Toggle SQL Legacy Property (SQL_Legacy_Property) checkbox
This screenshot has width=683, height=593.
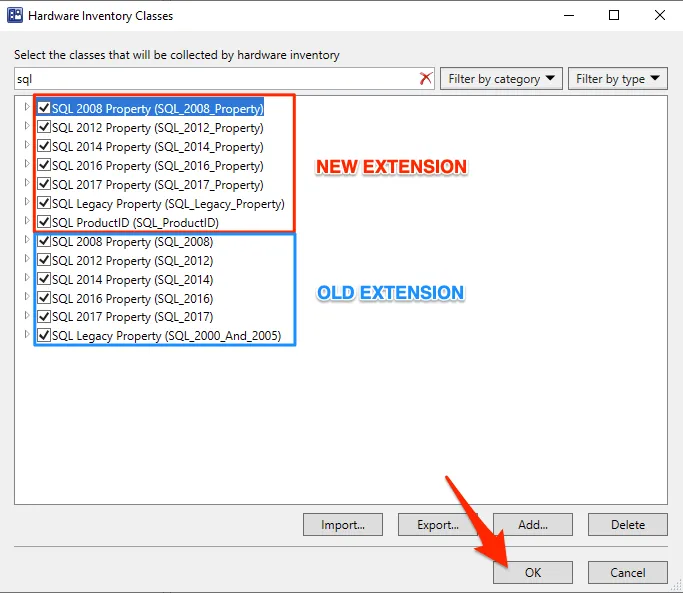[44, 203]
